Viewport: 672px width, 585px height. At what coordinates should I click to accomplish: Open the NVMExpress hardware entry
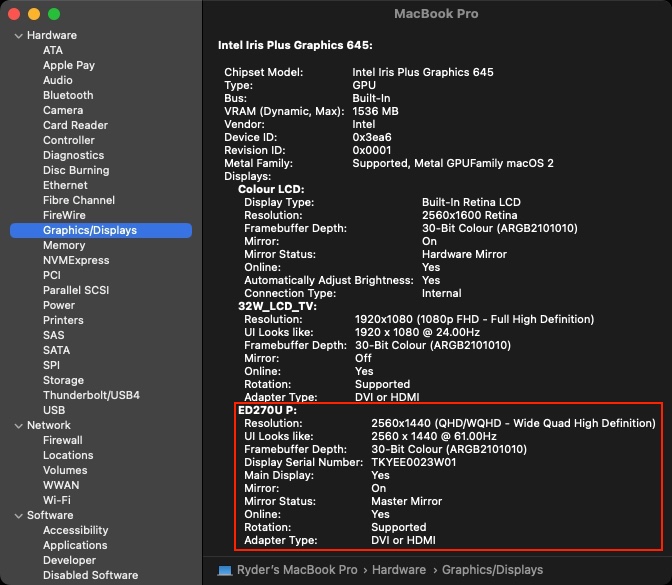click(x=76, y=260)
